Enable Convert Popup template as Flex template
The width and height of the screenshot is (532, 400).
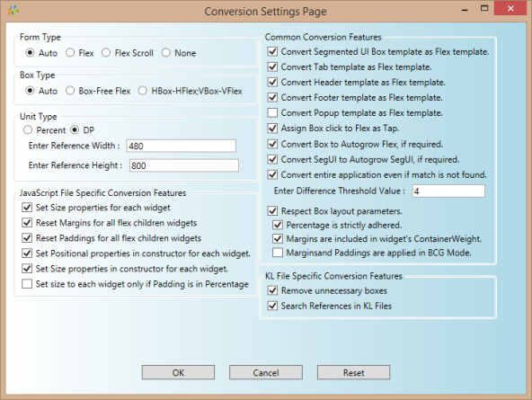click(272, 112)
